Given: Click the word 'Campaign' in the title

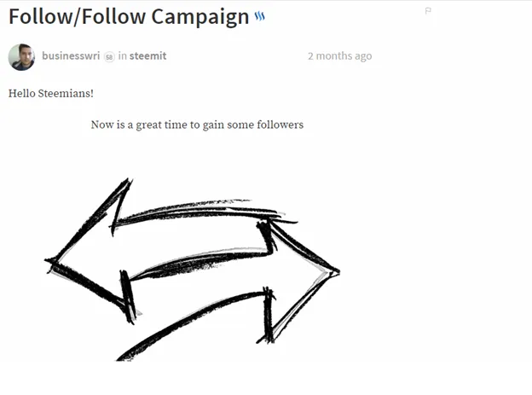Looking at the screenshot, I should point(199,17).
